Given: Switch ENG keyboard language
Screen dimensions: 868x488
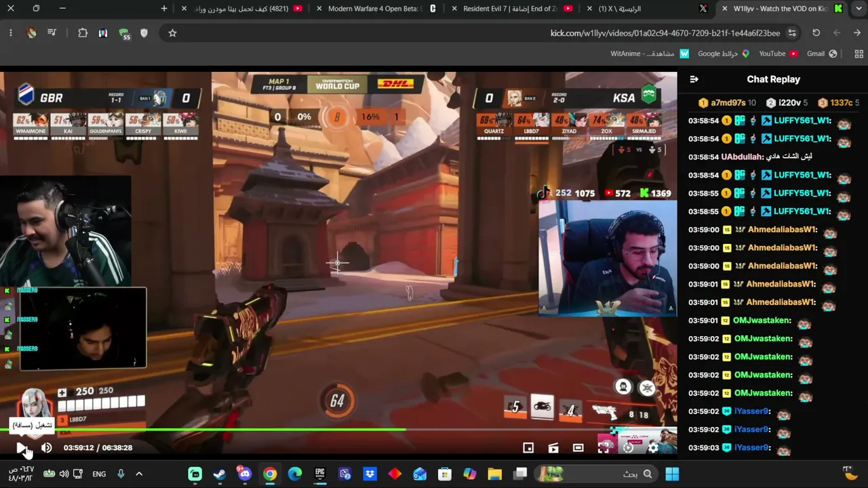Looking at the screenshot, I should click(99, 474).
